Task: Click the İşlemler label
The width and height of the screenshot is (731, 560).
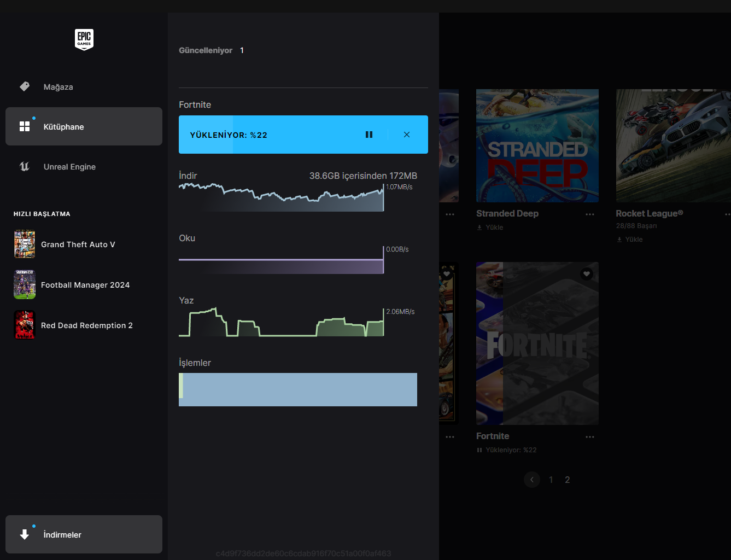Action: coord(195,363)
